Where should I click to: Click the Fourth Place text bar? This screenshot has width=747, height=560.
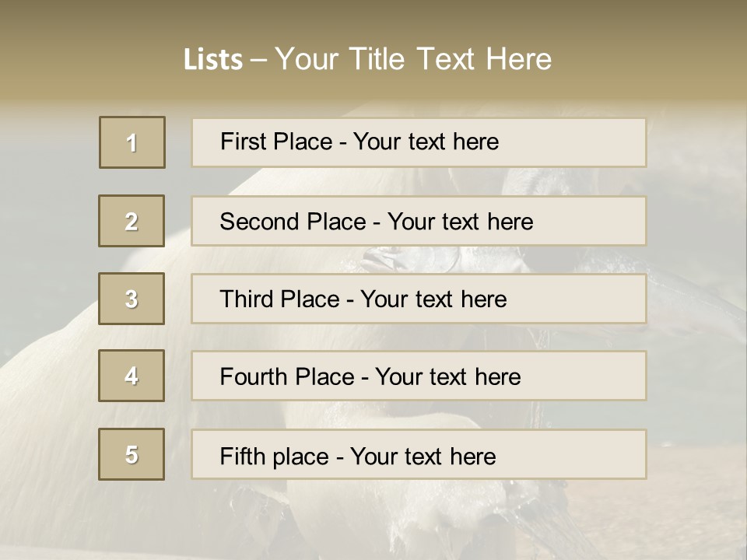tap(419, 376)
